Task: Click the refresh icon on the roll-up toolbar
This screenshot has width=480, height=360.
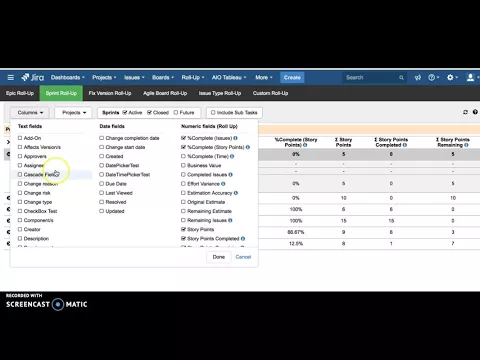Action: (x=465, y=112)
